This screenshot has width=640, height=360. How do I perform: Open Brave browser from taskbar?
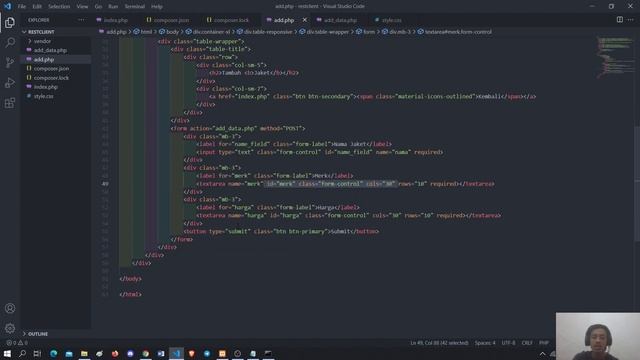191,353
